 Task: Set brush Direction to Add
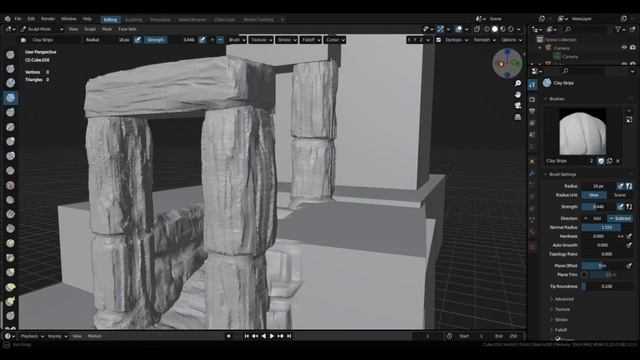(x=594, y=218)
